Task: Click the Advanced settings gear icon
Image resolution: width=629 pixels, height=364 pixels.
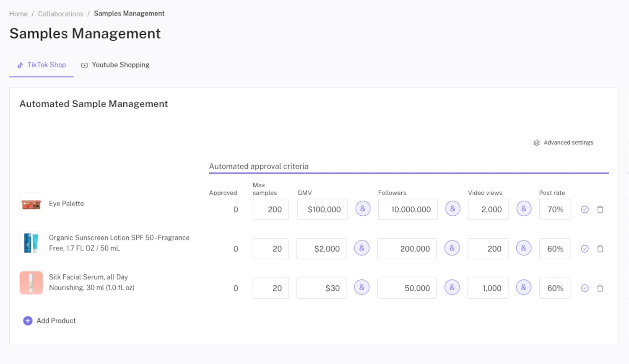Action: [x=536, y=143]
